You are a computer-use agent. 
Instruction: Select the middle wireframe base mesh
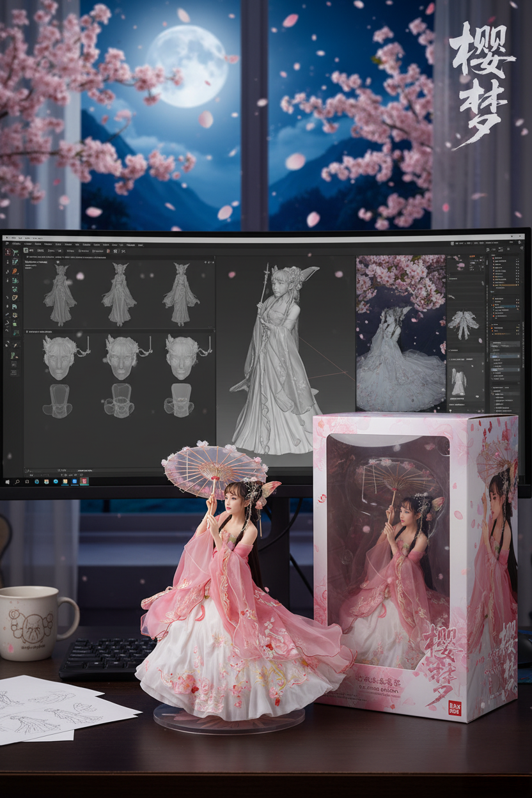118,401
